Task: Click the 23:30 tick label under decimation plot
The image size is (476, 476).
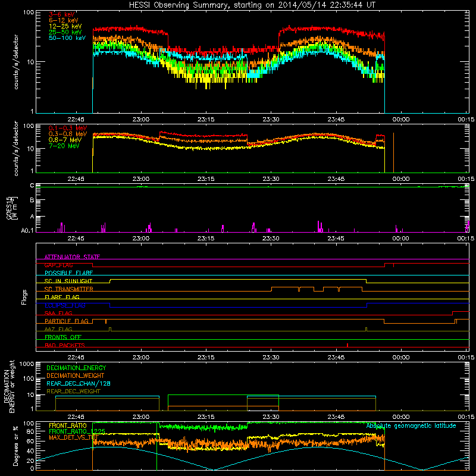Action: (271, 417)
